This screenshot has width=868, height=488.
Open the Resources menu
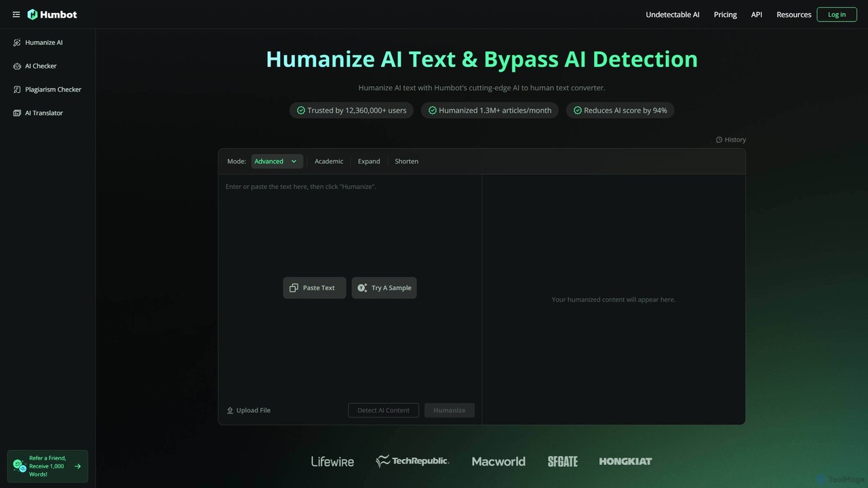pos(794,14)
